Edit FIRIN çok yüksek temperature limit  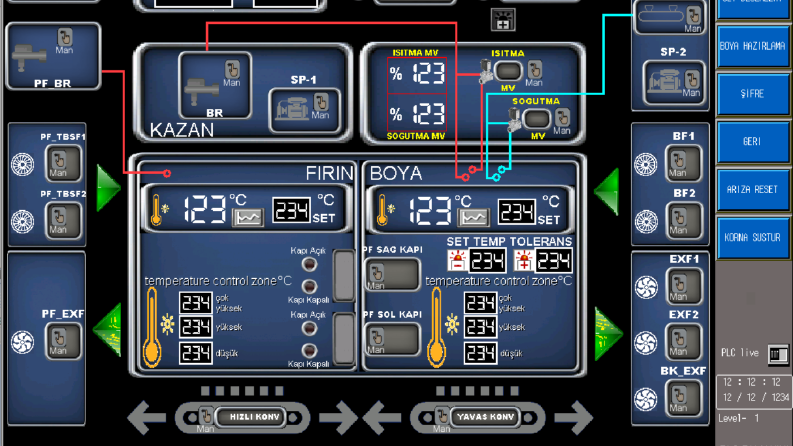[196, 303]
